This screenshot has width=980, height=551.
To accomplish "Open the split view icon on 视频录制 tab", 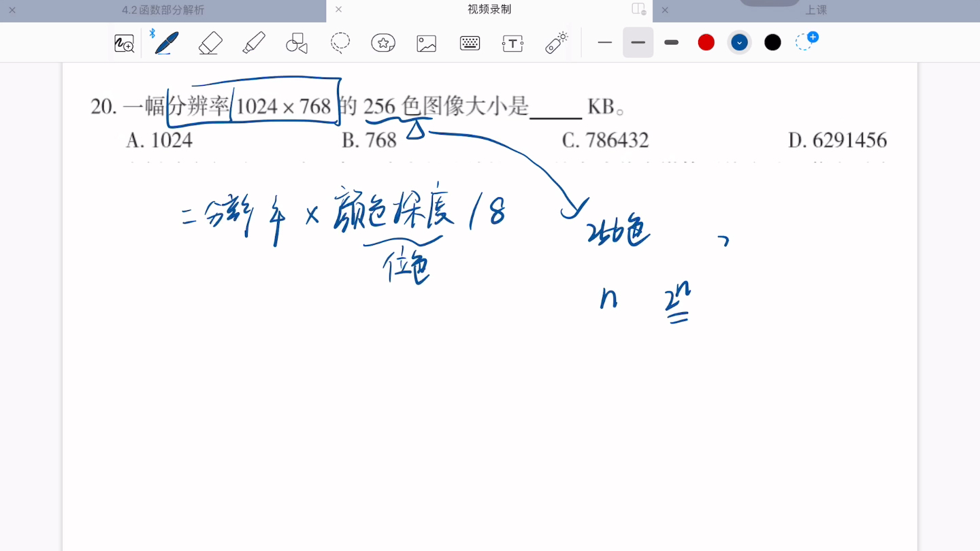I will pyautogui.click(x=638, y=10).
